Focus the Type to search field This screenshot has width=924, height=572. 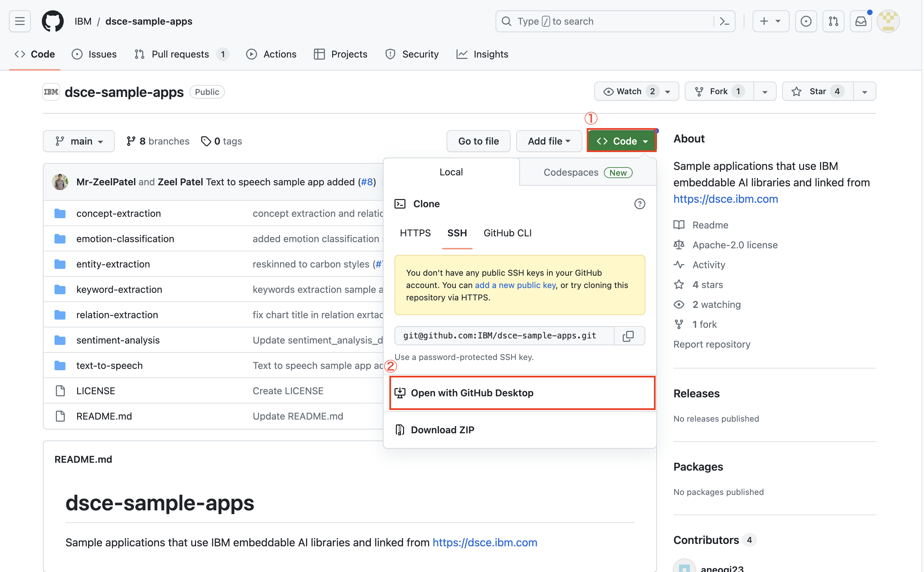point(606,21)
